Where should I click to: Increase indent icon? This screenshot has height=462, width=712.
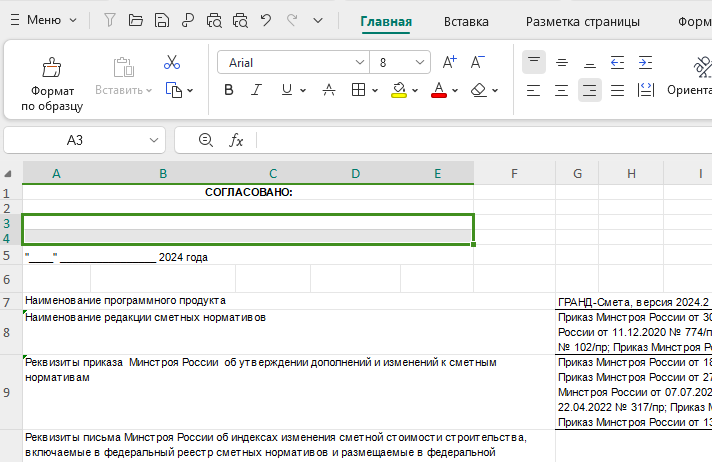[x=645, y=62]
